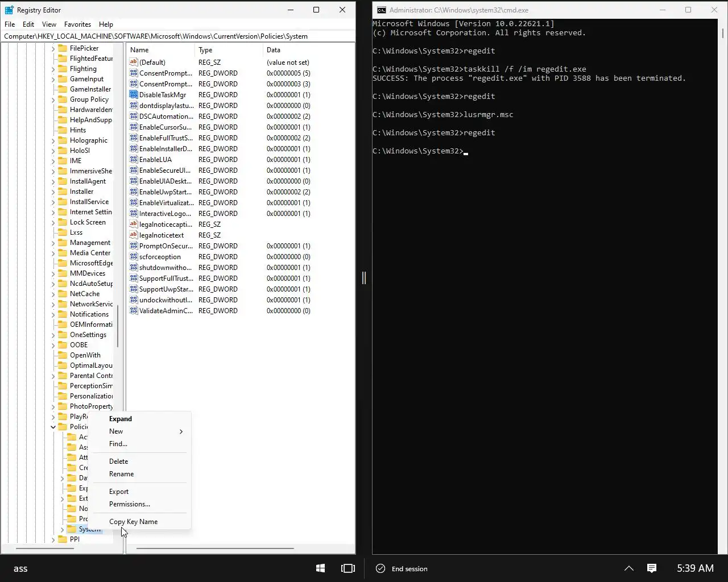This screenshot has width=728, height=582.
Task: Open the notification center icon
Action: [652, 568]
